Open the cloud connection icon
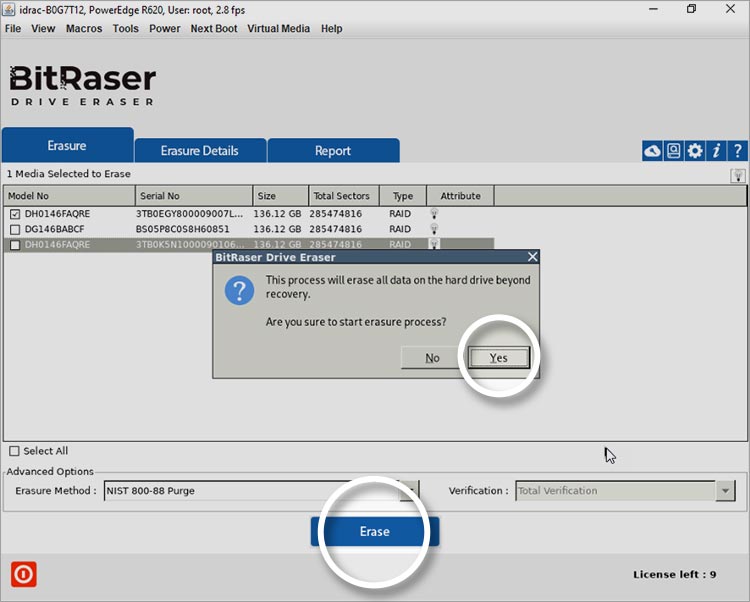750x602 pixels. [x=652, y=151]
